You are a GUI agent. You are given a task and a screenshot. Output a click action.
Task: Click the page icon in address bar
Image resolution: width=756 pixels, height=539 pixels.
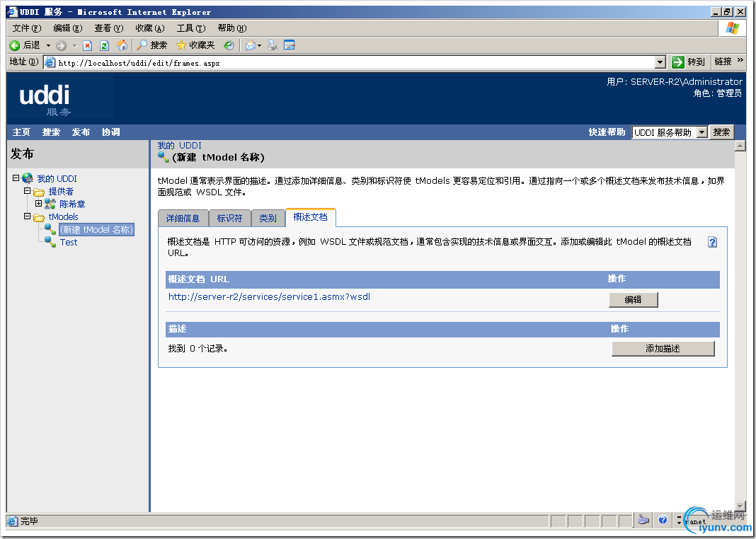click(50, 62)
